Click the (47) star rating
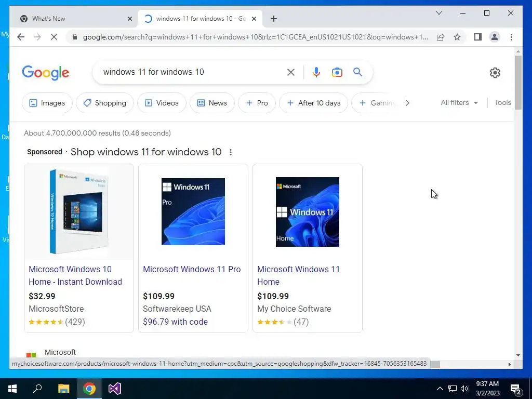Screen dimensions: 532x399 [283, 322]
